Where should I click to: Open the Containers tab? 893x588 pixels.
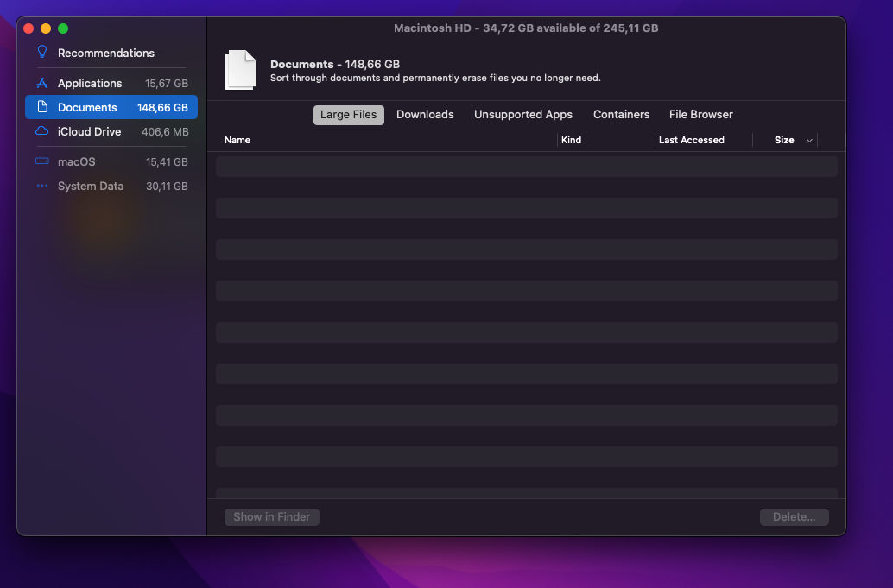pyautogui.click(x=621, y=115)
